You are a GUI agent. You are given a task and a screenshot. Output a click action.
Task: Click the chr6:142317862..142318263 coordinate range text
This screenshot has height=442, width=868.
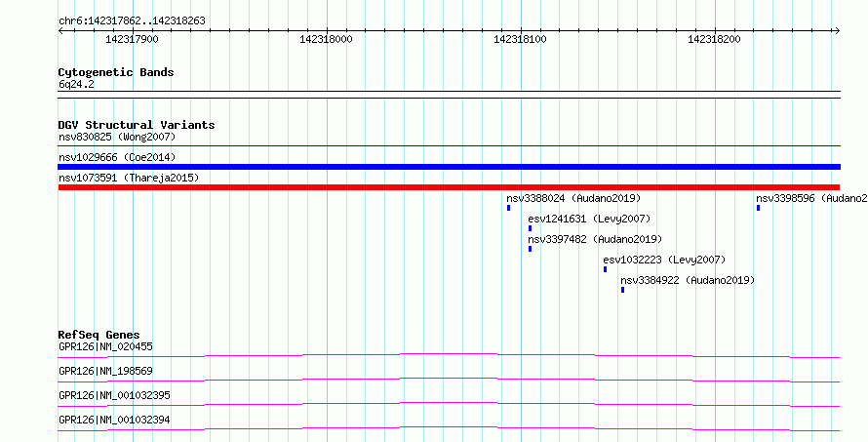point(132,21)
